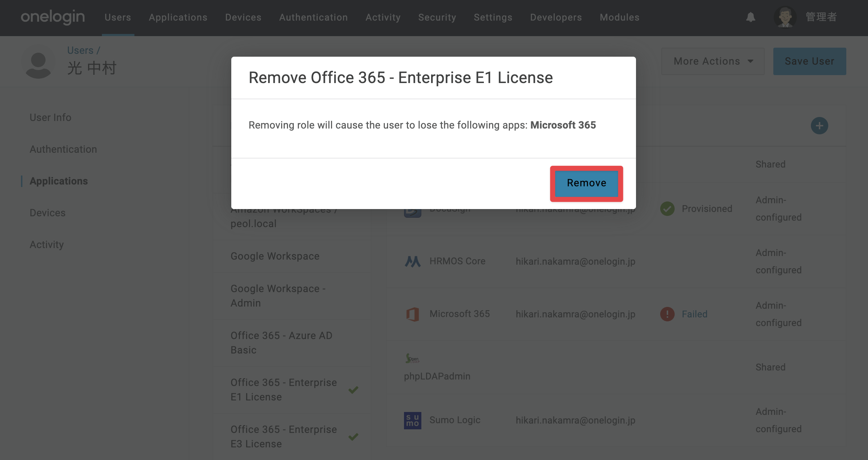Click the 管理者 account name
This screenshot has width=868, height=460.
(821, 17)
